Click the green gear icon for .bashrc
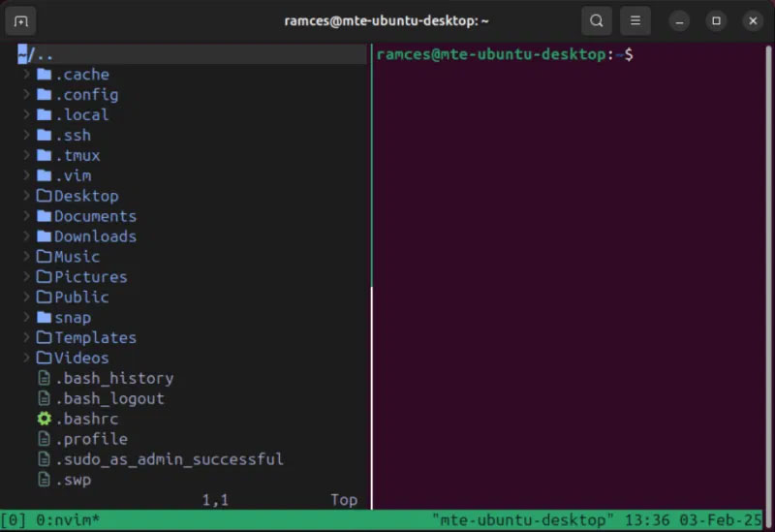Image resolution: width=775 pixels, height=532 pixels. (x=44, y=419)
